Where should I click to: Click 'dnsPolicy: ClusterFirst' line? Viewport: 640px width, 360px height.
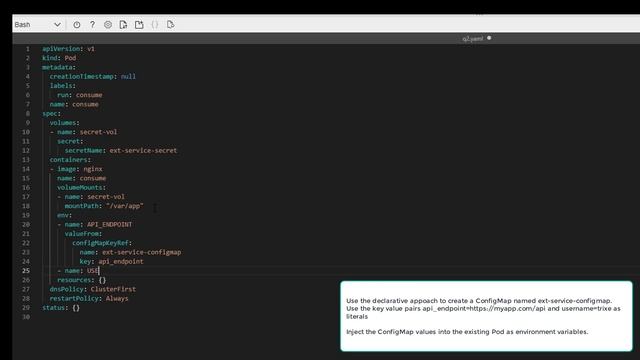click(93, 289)
